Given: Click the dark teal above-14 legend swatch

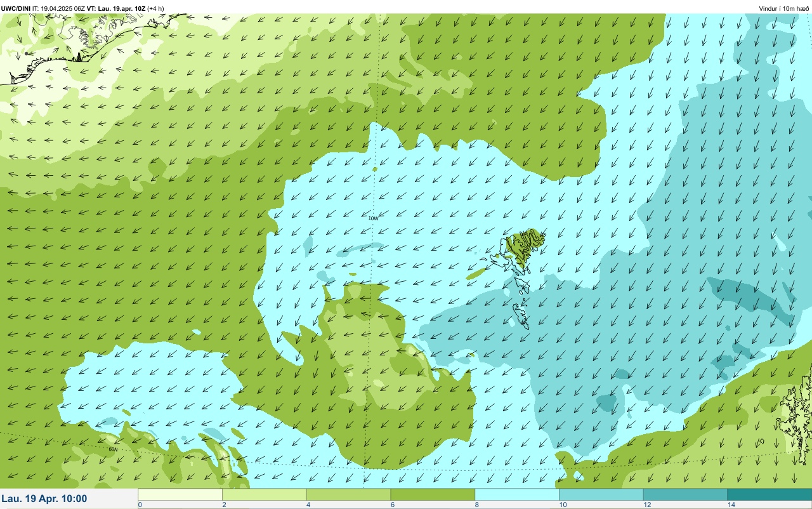Looking at the screenshot, I should click(x=769, y=494).
